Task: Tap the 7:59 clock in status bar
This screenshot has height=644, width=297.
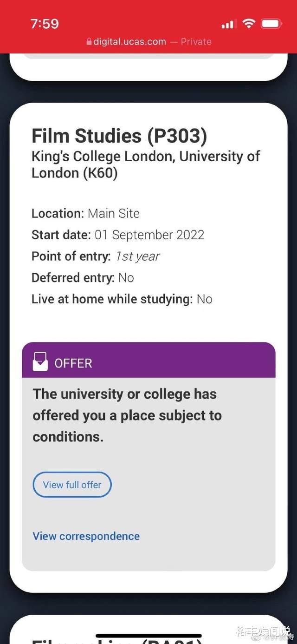Action: coord(45,24)
